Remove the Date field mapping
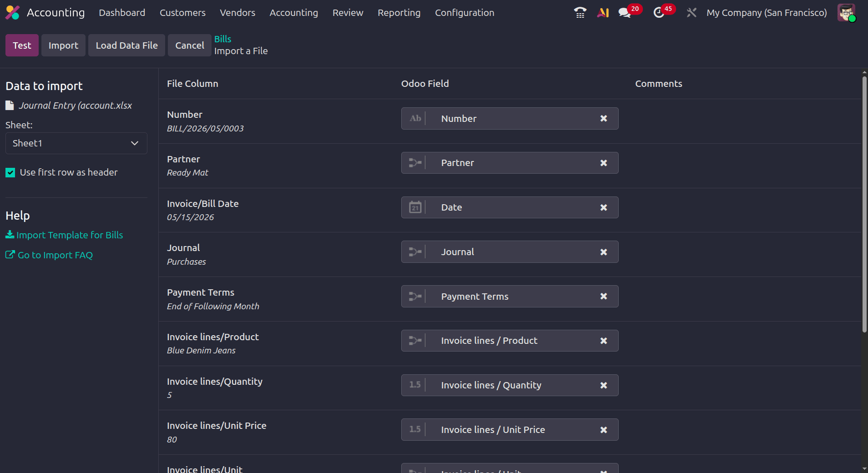Viewport: 868px width, 473px height. (x=604, y=207)
